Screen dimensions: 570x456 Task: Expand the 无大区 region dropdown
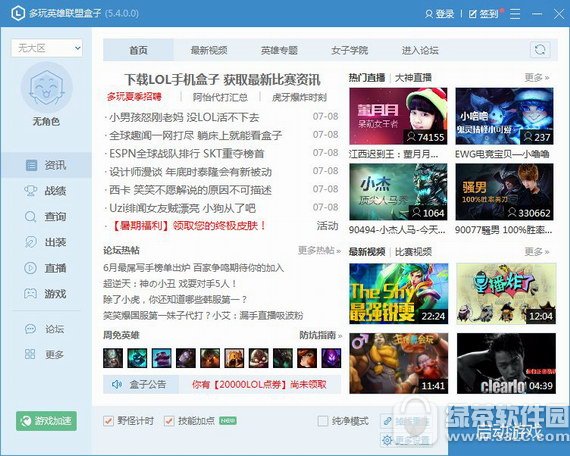47,48
